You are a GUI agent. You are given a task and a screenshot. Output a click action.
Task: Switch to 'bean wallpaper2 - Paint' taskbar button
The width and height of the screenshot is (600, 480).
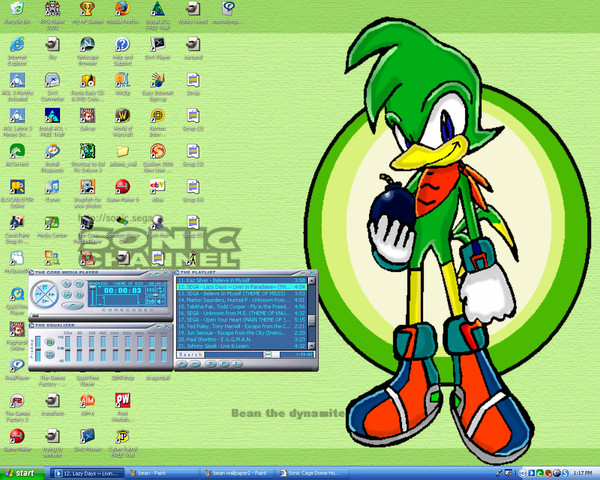(x=237, y=473)
